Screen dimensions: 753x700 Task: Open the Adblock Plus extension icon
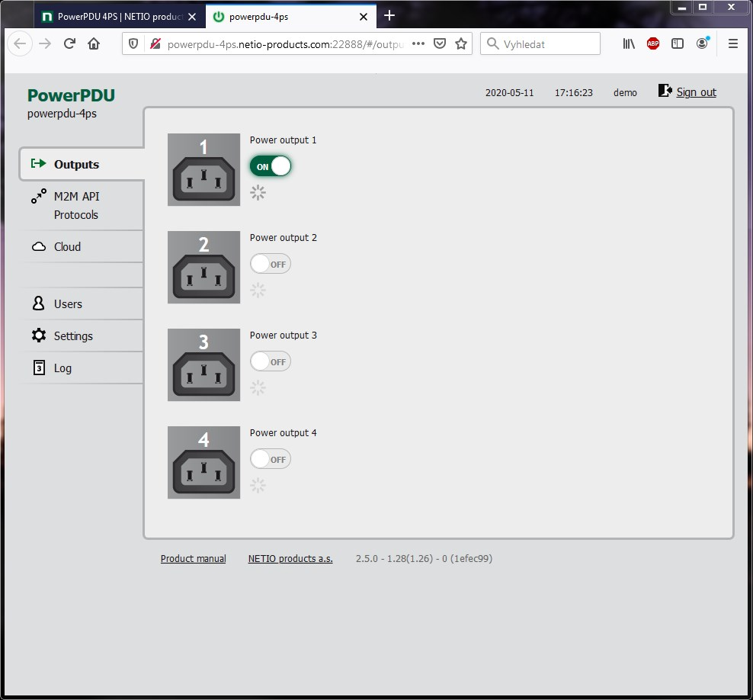coord(652,44)
